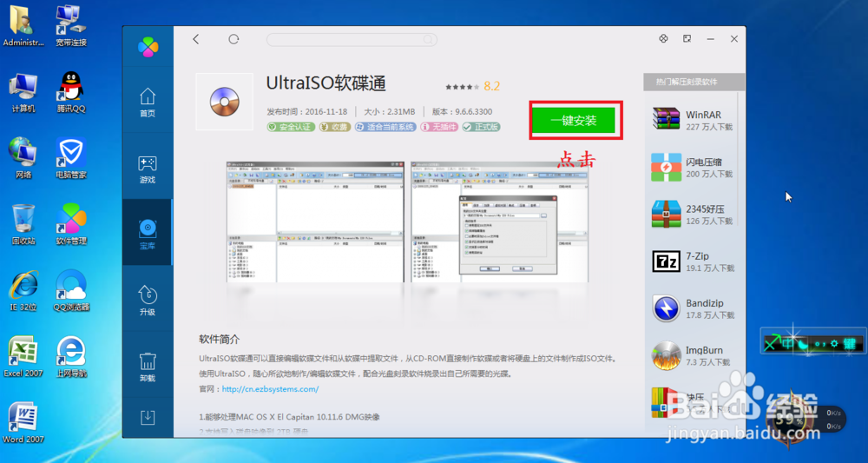Screen dimensions: 868x463
Task: Select the 宝库 software library tab
Action: [148, 233]
